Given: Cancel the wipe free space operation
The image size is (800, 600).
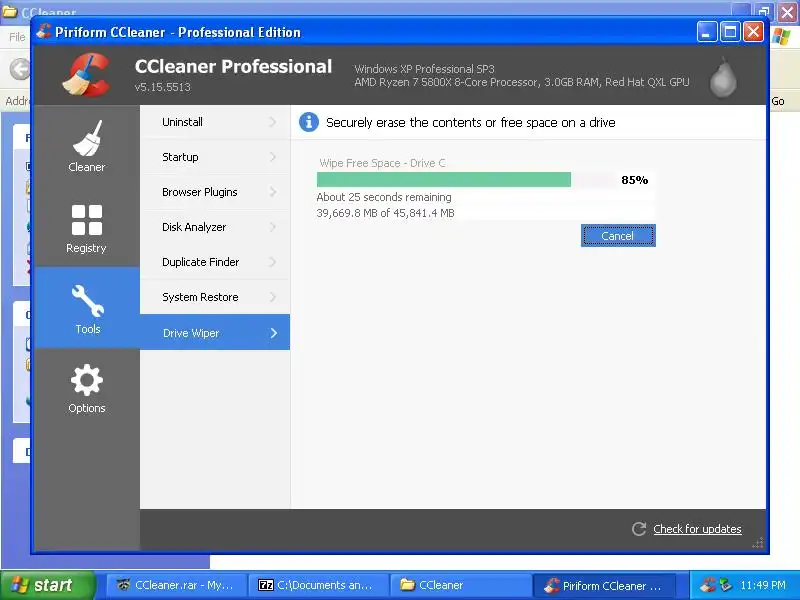Looking at the screenshot, I should point(618,236).
